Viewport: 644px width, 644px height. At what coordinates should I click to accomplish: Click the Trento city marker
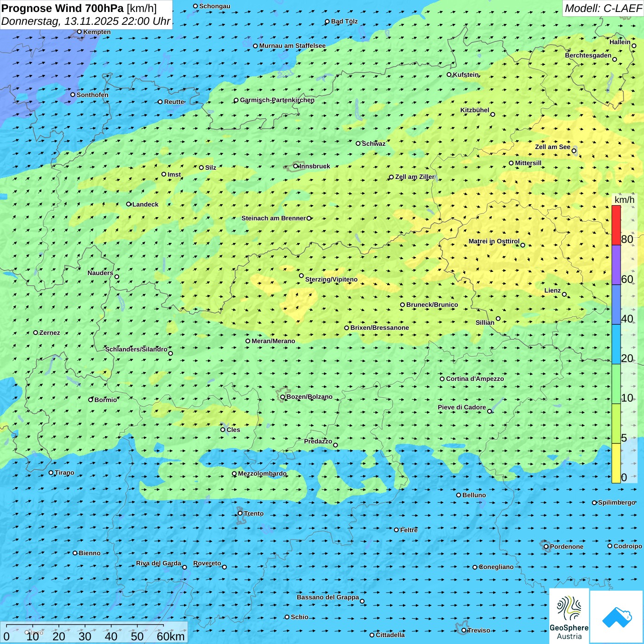click(x=240, y=513)
